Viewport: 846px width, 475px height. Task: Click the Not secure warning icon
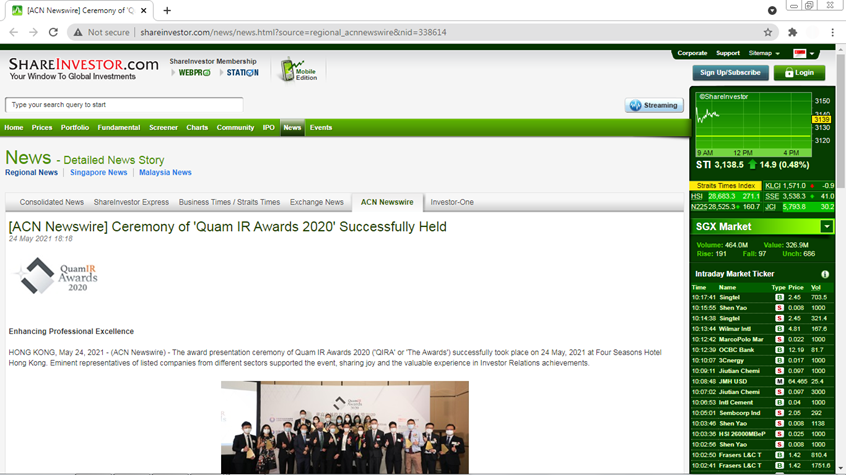tap(78, 32)
